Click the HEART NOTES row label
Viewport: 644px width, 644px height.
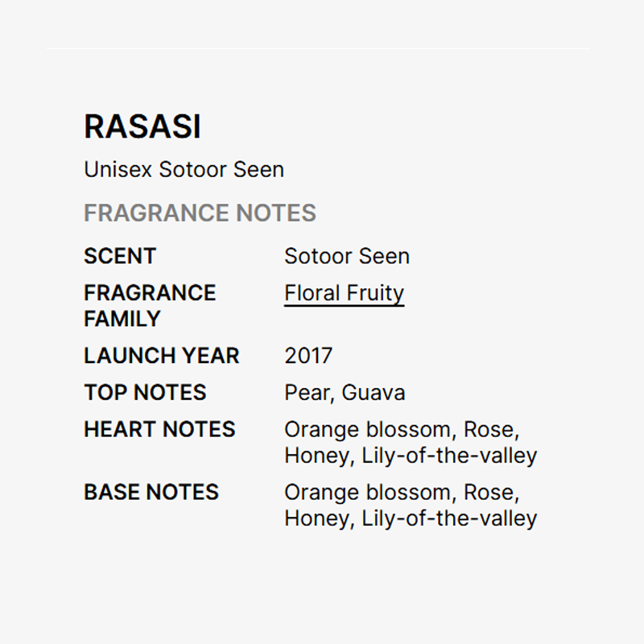[x=159, y=429]
